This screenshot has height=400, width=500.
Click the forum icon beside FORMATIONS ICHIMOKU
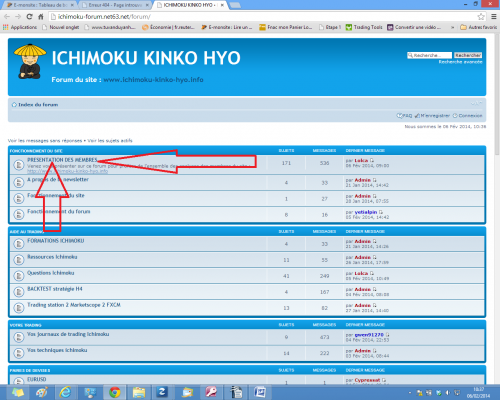point(19,244)
